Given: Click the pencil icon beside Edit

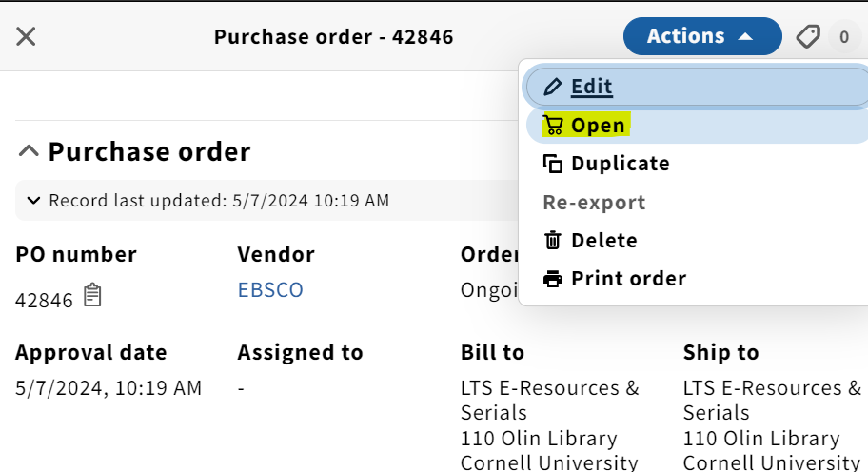Looking at the screenshot, I should (x=552, y=87).
